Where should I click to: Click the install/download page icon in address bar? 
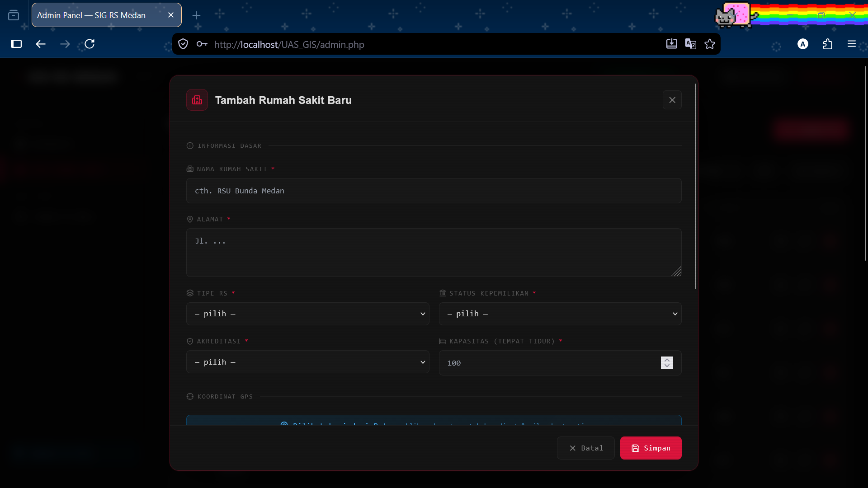[x=672, y=44]
